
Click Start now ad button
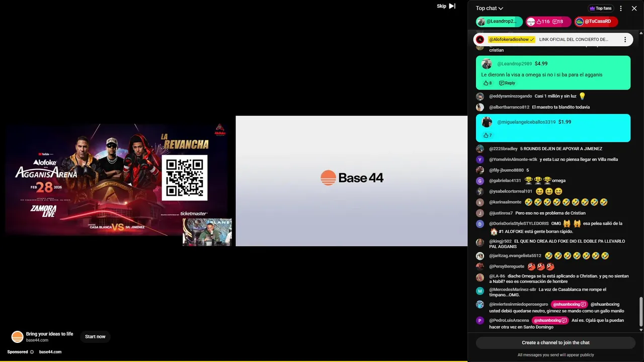pyautogui.click(x=95, y=336)
